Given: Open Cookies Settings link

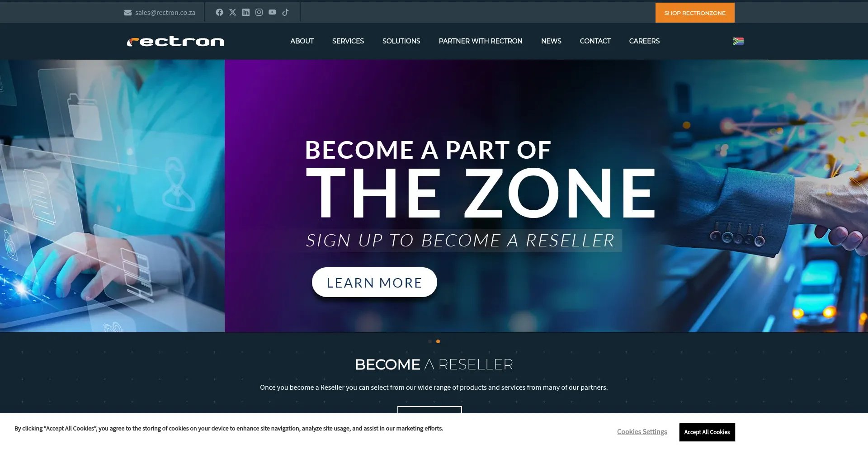Looking at the screenshot, I should click(x=642, y=432).
